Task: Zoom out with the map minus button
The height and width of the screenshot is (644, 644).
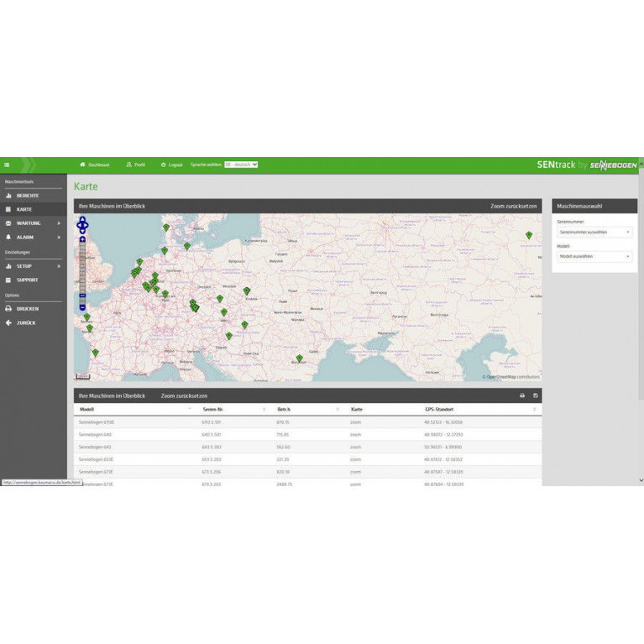Action: click(x=82, y=307)
